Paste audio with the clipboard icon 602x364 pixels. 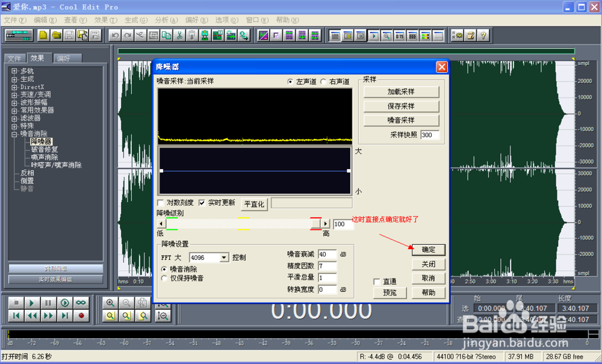(192, 35)
